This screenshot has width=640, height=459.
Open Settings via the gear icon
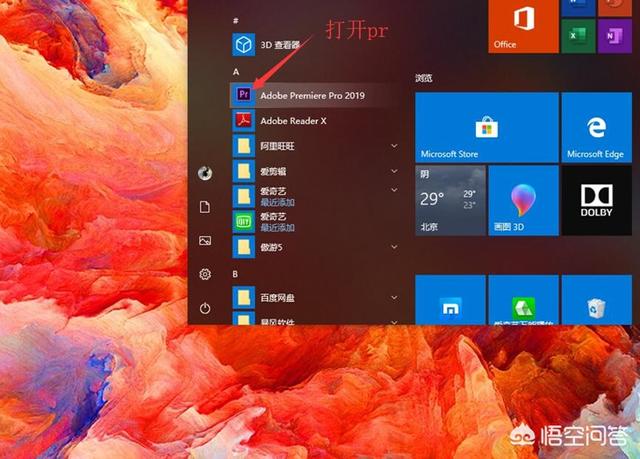tap(205, 274)
